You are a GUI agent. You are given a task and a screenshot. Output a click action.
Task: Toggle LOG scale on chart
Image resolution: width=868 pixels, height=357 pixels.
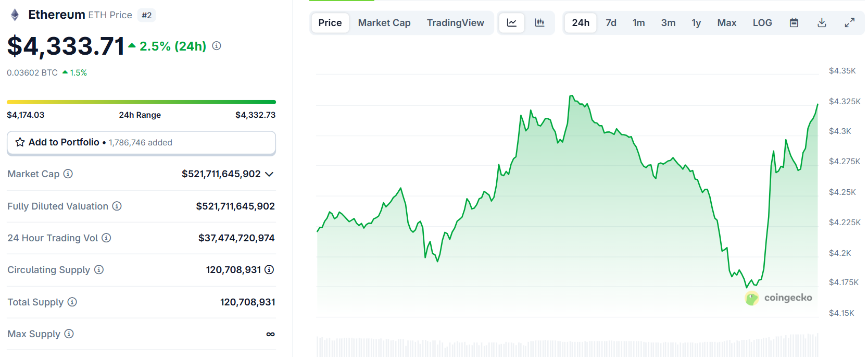click(762, 23)
